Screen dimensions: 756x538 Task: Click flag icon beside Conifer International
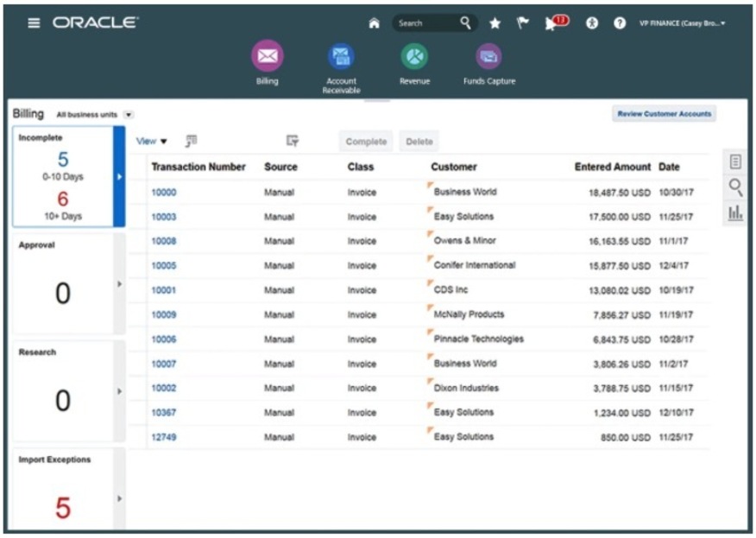coord(430,258)
